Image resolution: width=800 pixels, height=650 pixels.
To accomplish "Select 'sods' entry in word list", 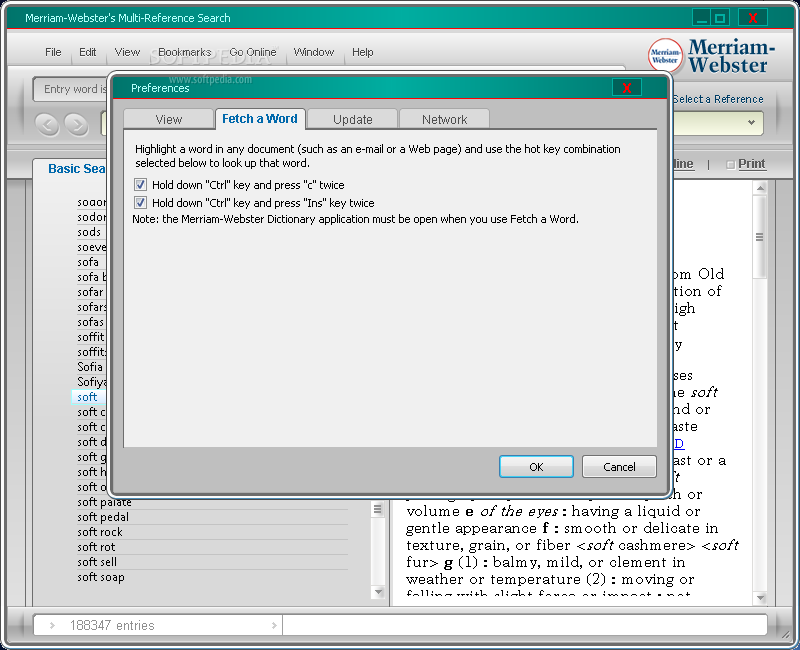I will click(x=89, y=232).
